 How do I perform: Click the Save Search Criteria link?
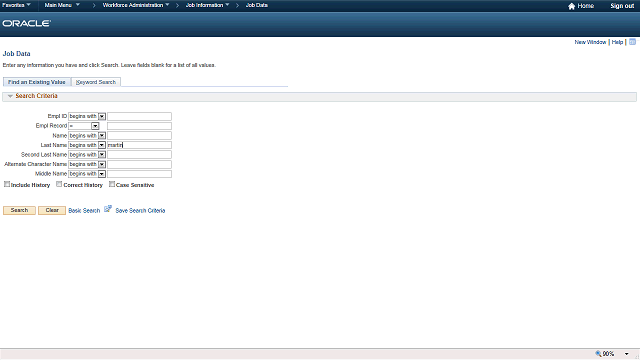140,211
